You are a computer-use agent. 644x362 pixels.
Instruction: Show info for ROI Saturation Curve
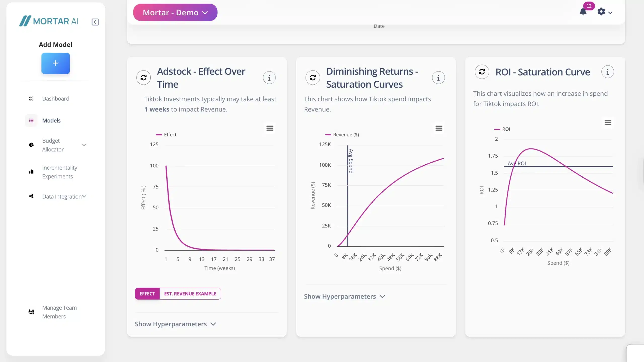click(608, 72)
